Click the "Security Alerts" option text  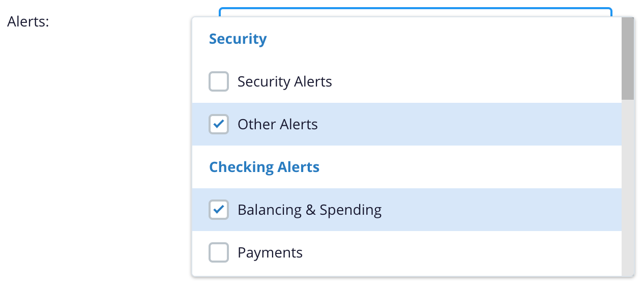pyautogui.click(x=284, y=81)
